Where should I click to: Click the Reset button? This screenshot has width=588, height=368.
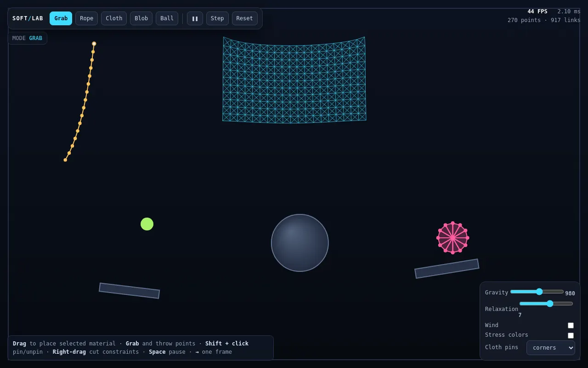pyautogui.click(x=244, y=18)
